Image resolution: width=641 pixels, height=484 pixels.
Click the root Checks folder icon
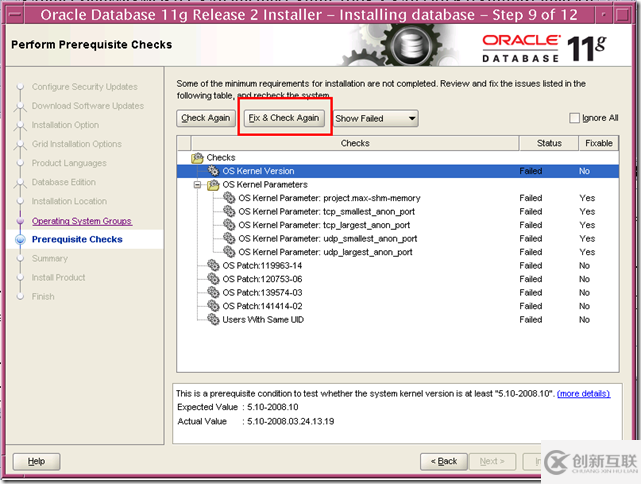[197, 158]
